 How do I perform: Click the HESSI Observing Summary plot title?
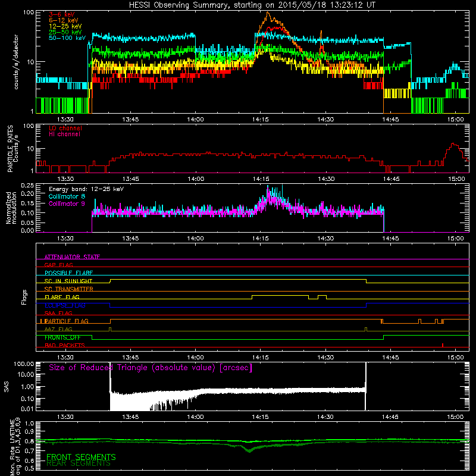[x=252, y=5]
